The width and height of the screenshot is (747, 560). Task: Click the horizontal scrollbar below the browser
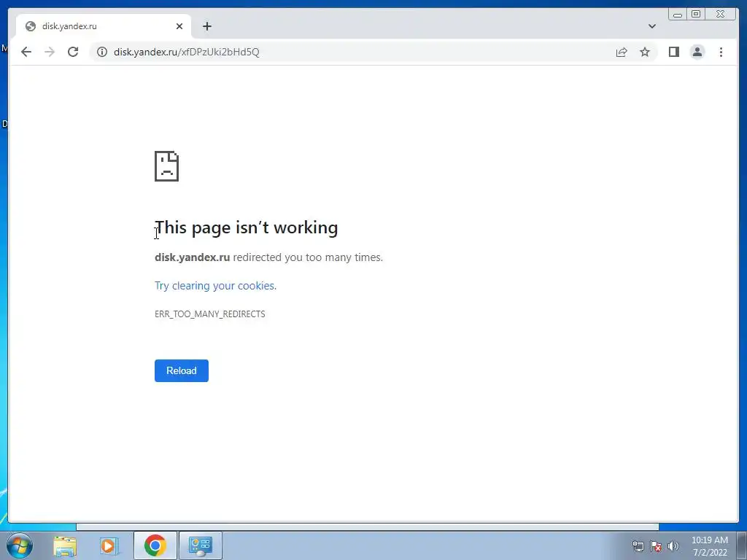368,526
